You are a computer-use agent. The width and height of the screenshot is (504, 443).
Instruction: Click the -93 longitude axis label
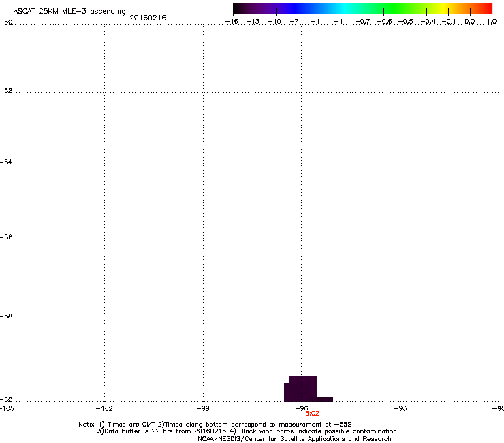(x=400, y=408)
